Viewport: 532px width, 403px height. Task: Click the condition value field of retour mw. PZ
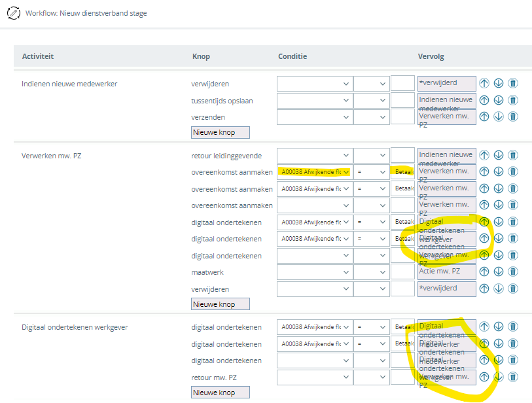click(402, 377)
